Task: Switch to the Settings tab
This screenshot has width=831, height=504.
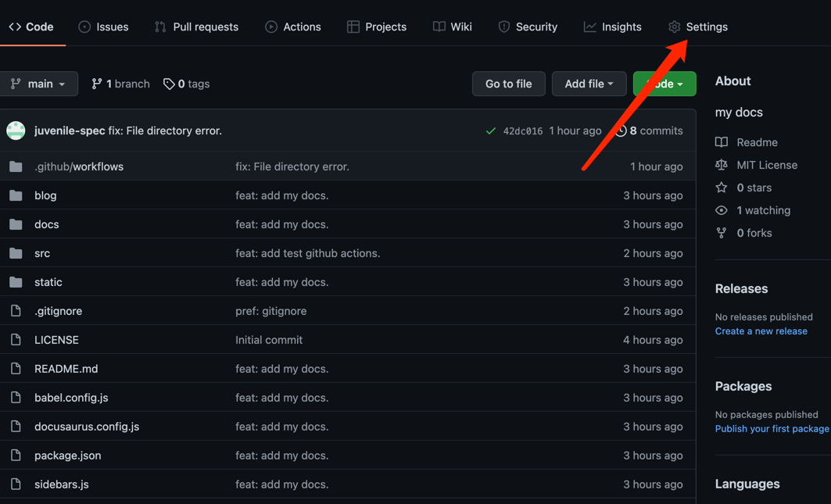Action: coord(698,27)
